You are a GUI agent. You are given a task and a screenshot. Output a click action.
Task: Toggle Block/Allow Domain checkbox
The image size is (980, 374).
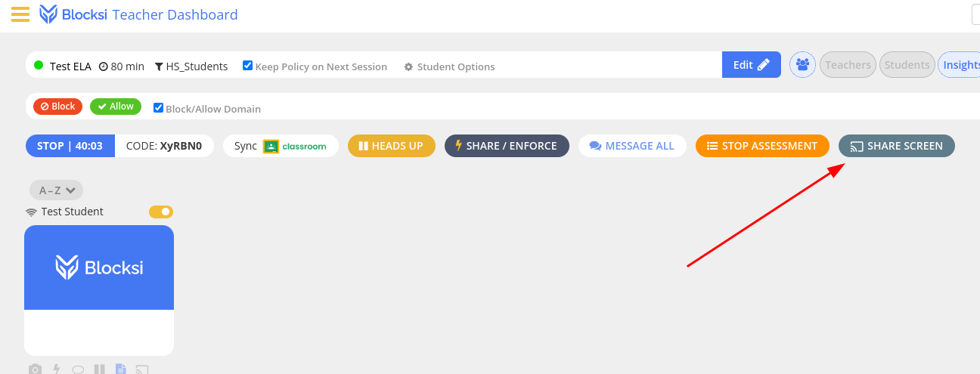[158, 107]
